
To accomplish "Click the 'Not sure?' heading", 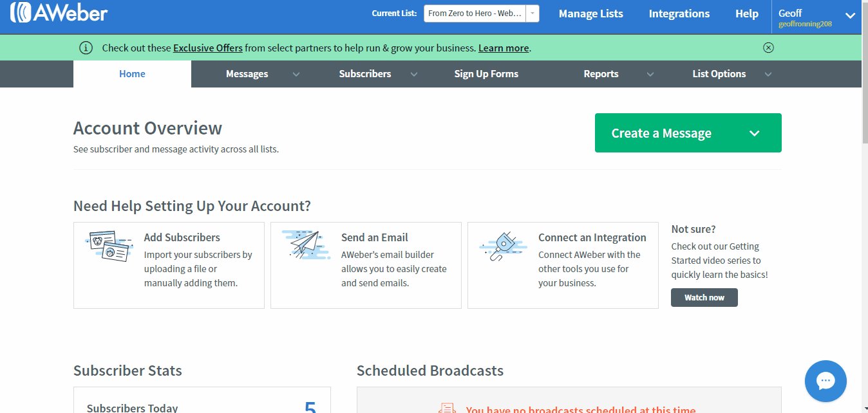I will pyautogui.click(x=693, y=229).
